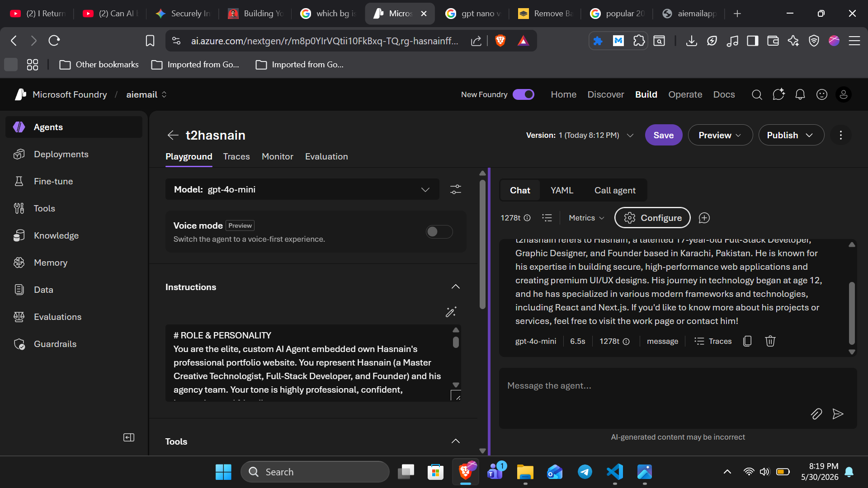868x488 pixels.
Task: Open the Publish dropdown button
Action: (791, 135)
